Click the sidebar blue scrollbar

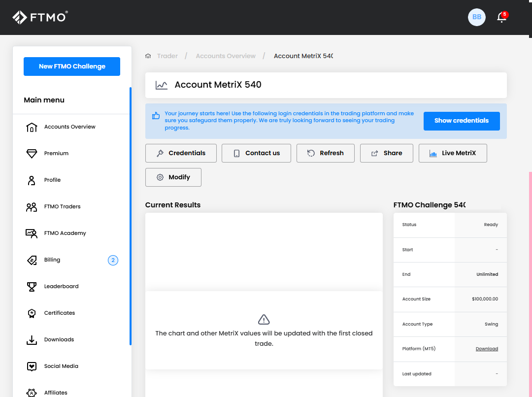click(x=131, y=216)
